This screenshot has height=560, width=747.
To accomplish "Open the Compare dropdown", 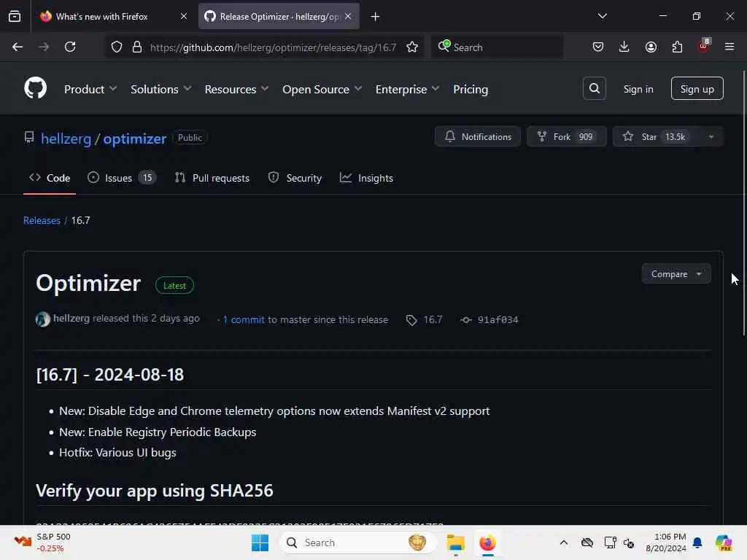I will 676,274.
